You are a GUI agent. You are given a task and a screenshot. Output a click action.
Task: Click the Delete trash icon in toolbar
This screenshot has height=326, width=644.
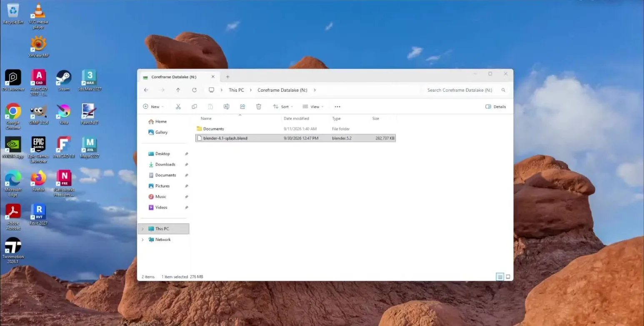tap(259, 107)
